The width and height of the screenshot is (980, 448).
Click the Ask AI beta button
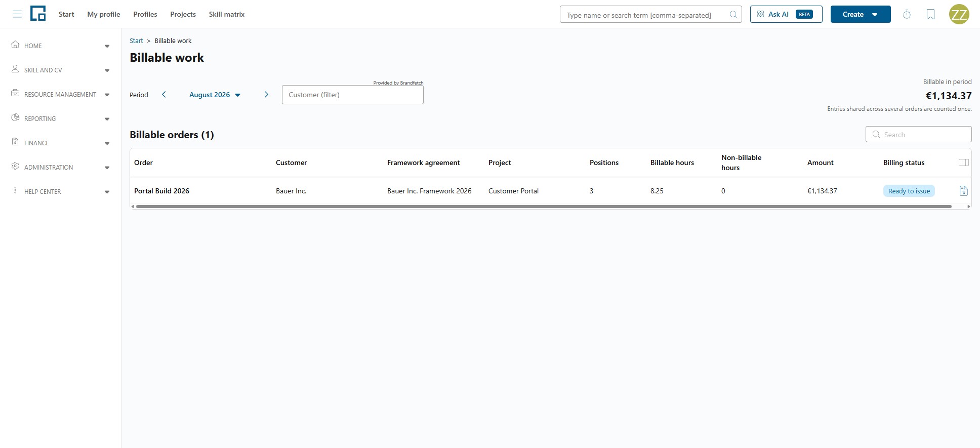pyautogui.click(x=786, y=14)
